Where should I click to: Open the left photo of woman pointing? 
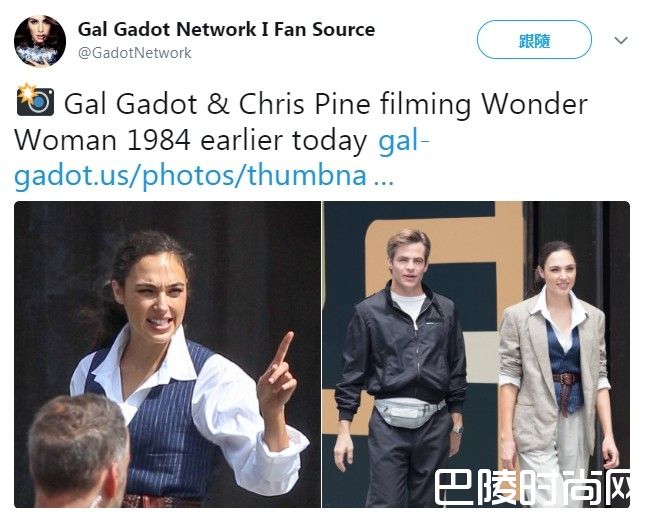pos(167,354)
